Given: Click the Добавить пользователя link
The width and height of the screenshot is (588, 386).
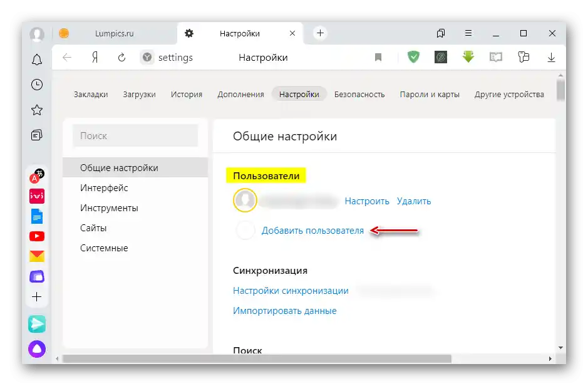Looking at the screenshot, I should pyautogui.click(x=313, y=231).
